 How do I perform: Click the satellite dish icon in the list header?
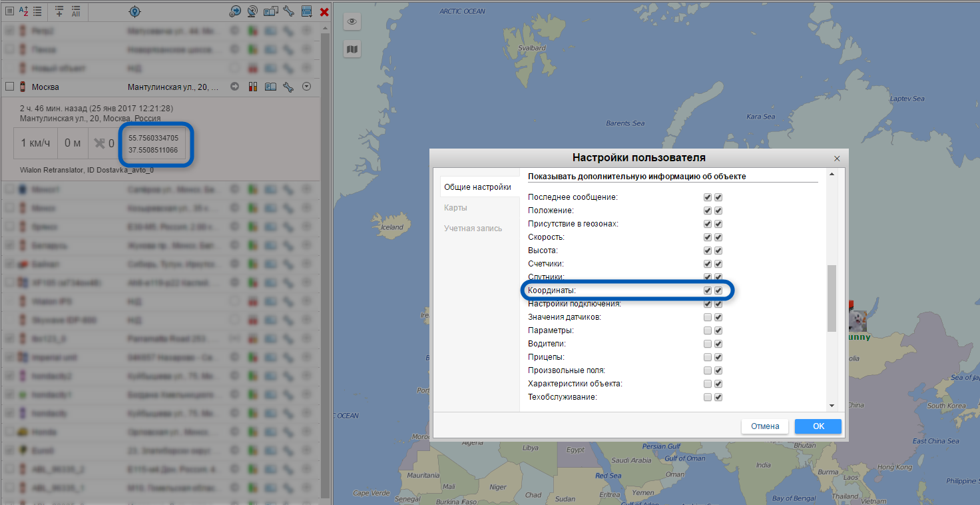[x=252, y=11]
